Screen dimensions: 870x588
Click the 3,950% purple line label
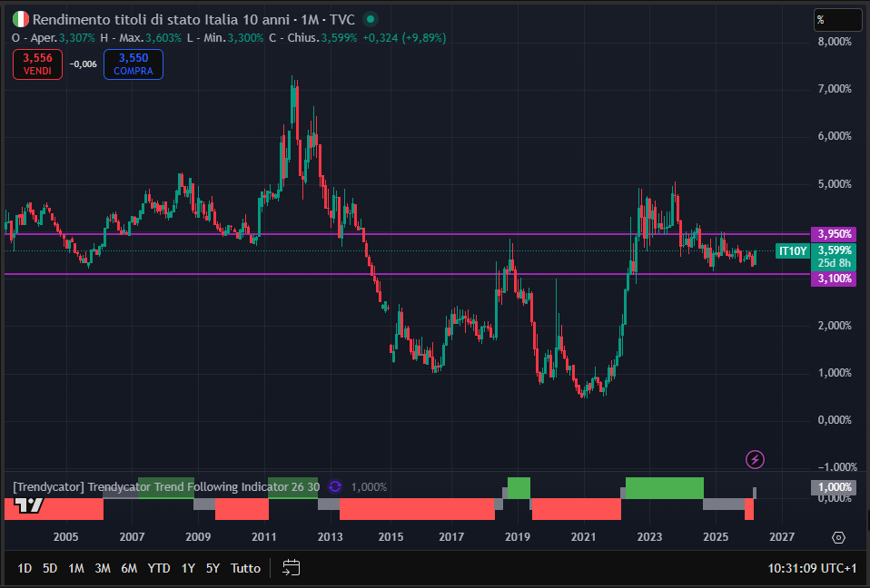tap(835, 234)
